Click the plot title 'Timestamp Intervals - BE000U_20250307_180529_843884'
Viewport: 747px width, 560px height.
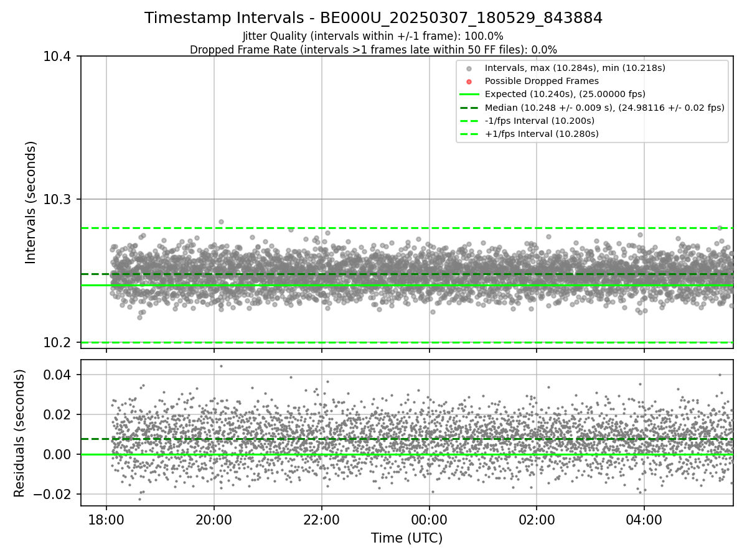click(374, 18)
